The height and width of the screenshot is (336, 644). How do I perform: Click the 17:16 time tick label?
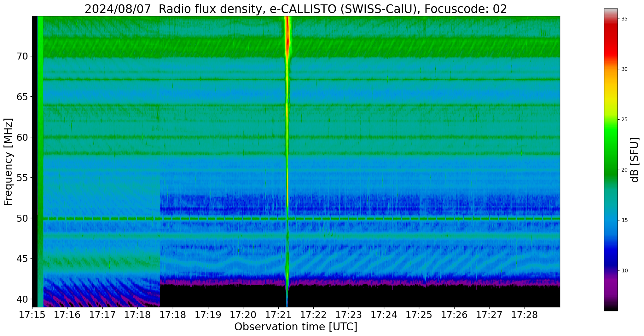click(67, 315)
